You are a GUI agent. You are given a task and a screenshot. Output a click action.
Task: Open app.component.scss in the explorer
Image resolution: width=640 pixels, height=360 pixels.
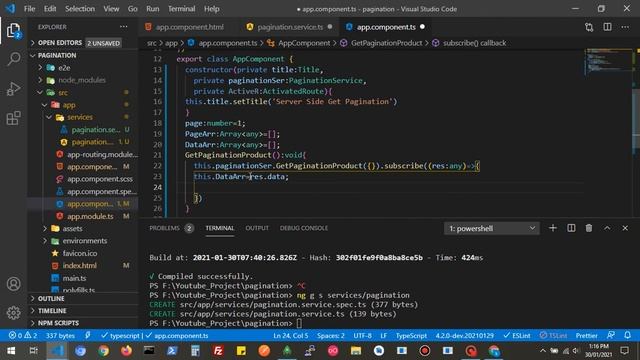coord(83,179)
